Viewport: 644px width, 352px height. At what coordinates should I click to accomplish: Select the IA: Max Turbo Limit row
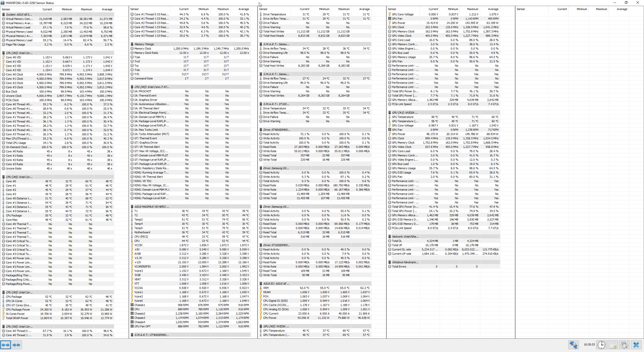190,130
